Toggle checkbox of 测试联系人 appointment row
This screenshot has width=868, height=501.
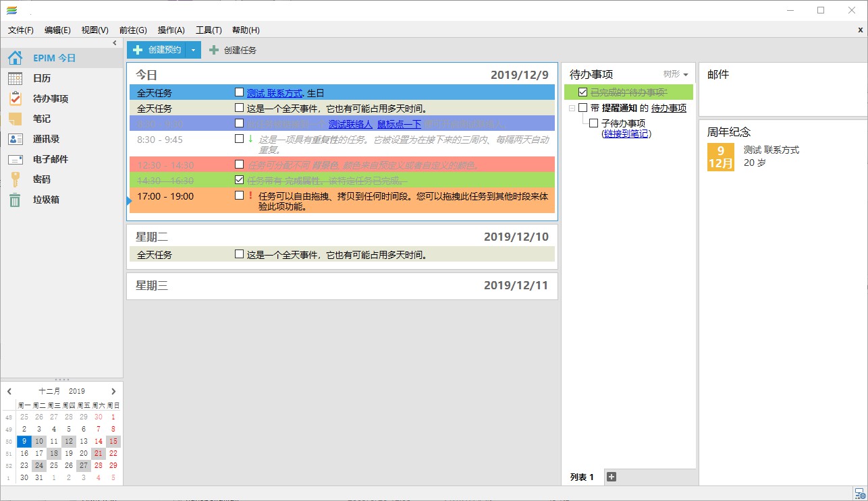pyautogui.click(x=239, y=123)
